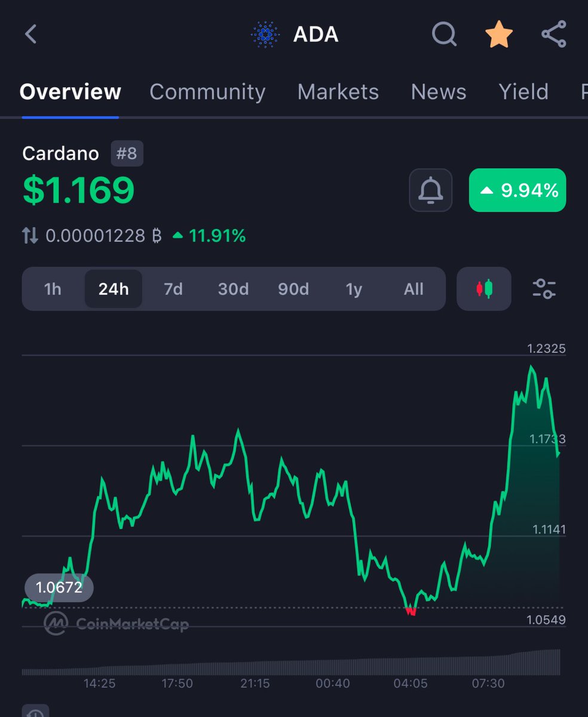Toggle the favorite star for ADA

coord(498,35)
